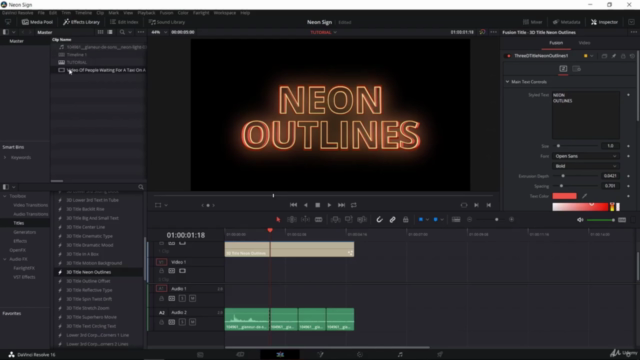Collapse Main Text Controls section
640x360 pixels.
click(x=507, y=82)
